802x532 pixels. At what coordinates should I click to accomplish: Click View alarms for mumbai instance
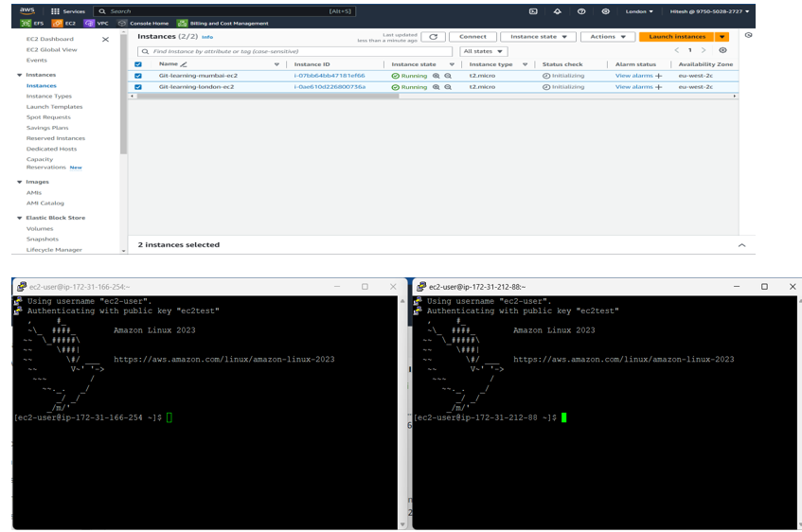633,76
